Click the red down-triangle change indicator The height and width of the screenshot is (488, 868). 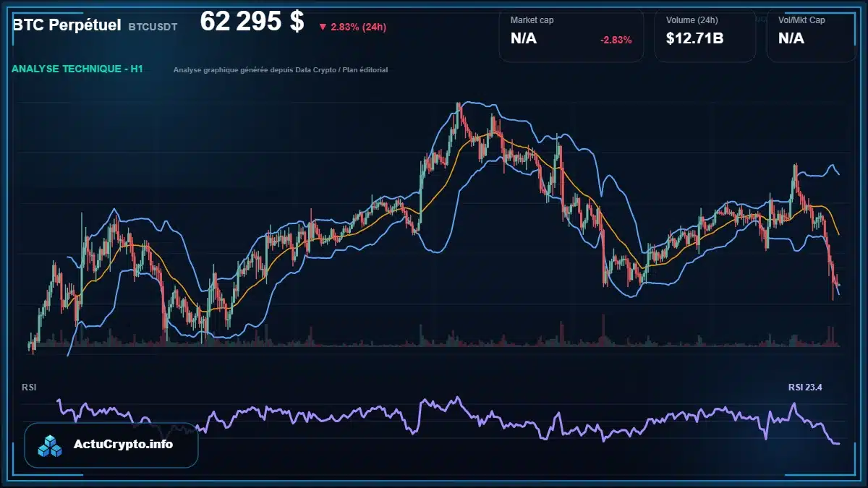pos(323,27)
